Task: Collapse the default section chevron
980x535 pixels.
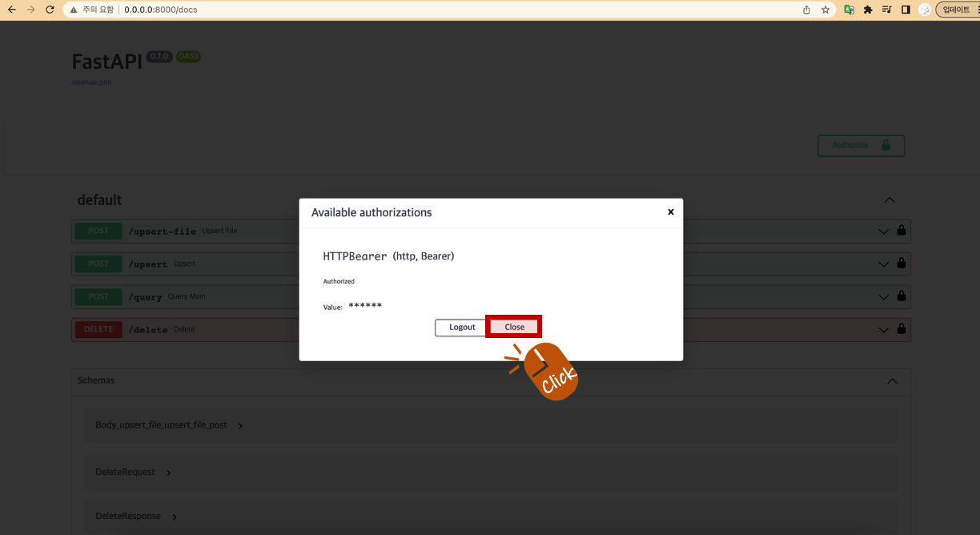Action: (889, 200)
